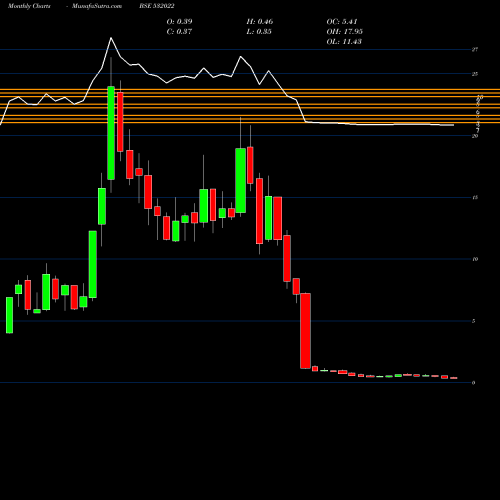Click the tallest green candle at the chart peak

pyautogui.click(x=111, y=133)
